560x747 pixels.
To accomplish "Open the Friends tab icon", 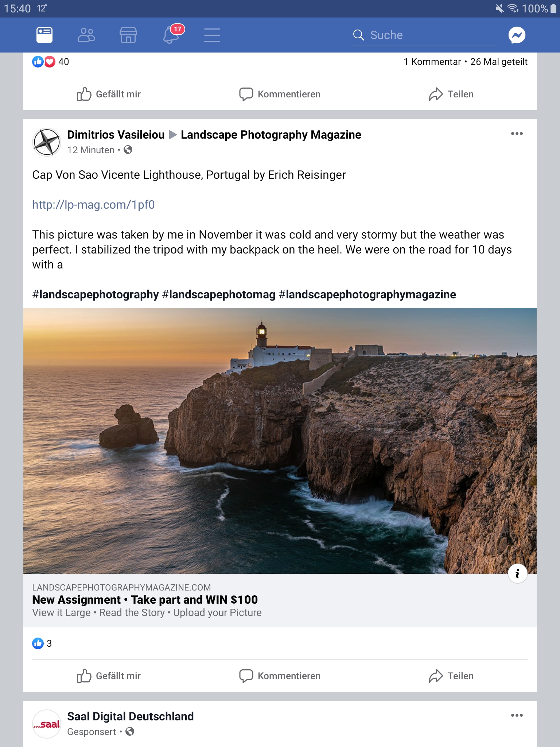I will [x=86, y=35].
